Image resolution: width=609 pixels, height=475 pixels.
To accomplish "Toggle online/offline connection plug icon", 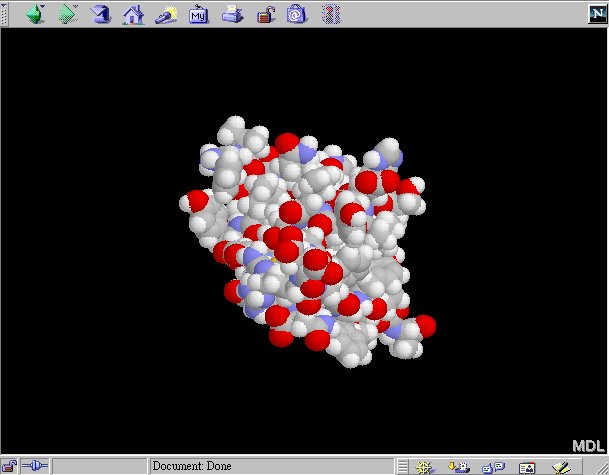I will [35, 465].
